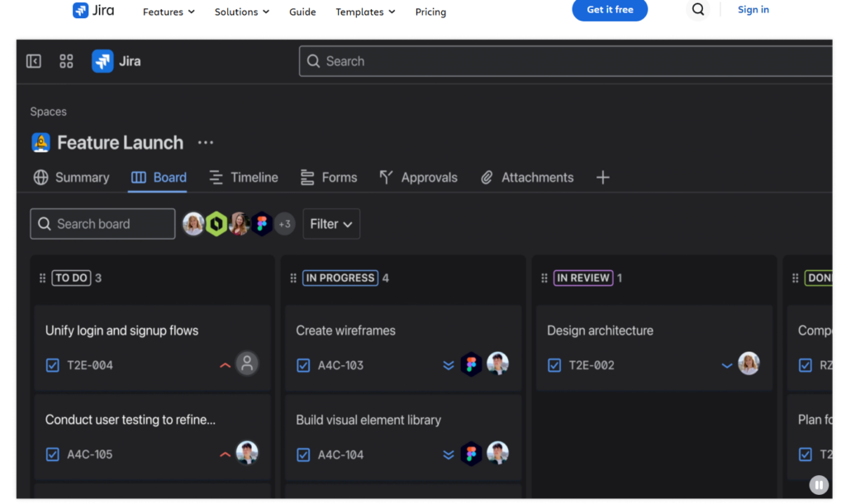This screenshot has height=504, width=846.
Task: Switch to the Forms tab
Action: (329, 178)
